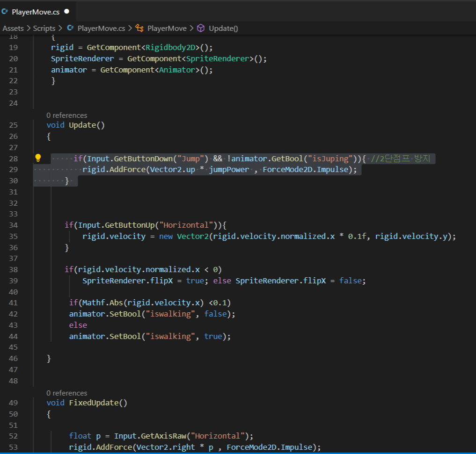Click normalized.x on line 38
Viewport: 476px width, 454px height.
pos(172,270)
